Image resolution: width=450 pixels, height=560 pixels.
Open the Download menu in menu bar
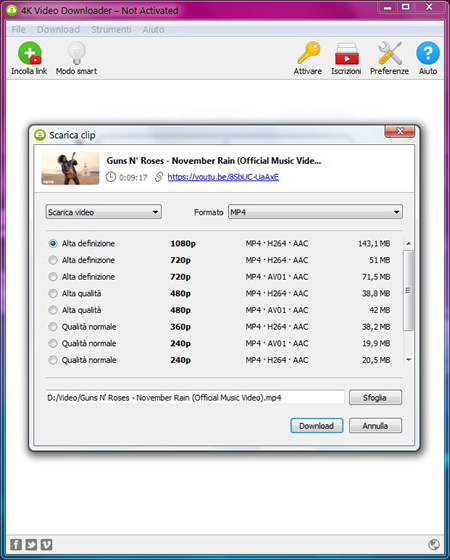(x=58, y=29)
